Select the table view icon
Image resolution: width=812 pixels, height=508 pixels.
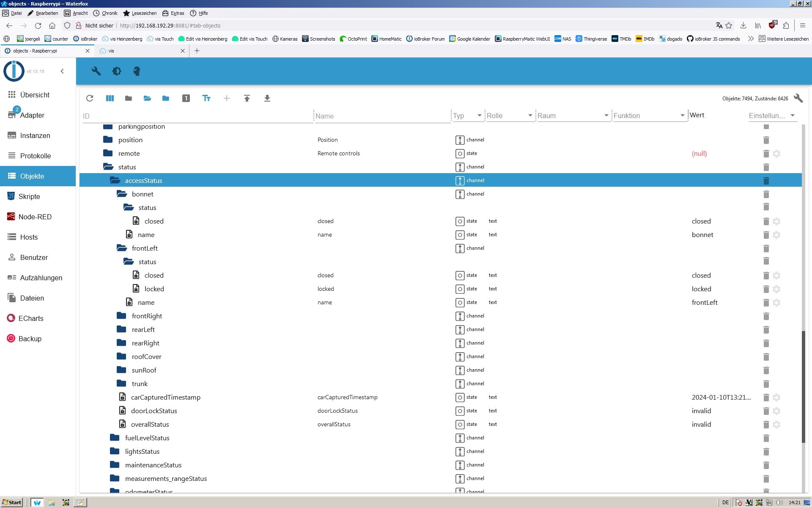tap(109, 98)
